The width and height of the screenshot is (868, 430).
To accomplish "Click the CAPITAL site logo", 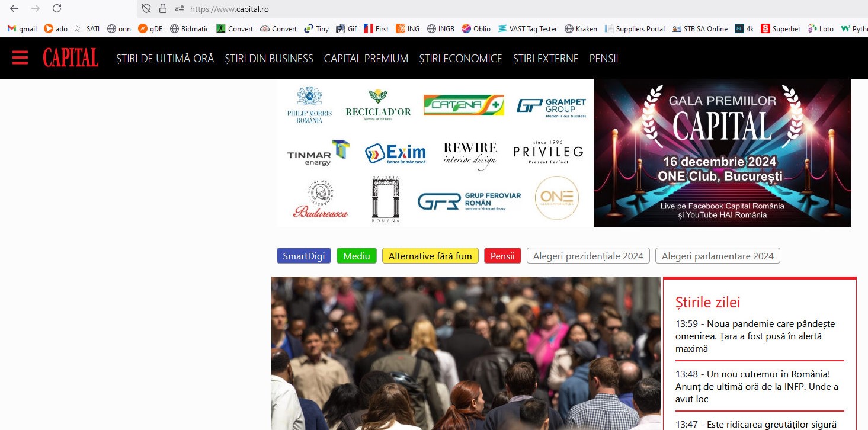I will click(x=71, y=58).
